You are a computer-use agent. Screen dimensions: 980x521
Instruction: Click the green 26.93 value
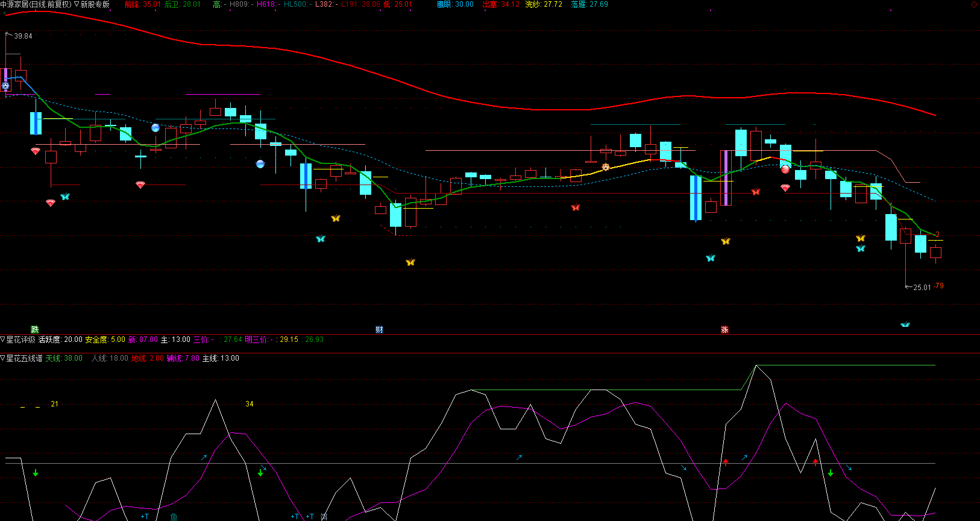click(x=315, y=339)
